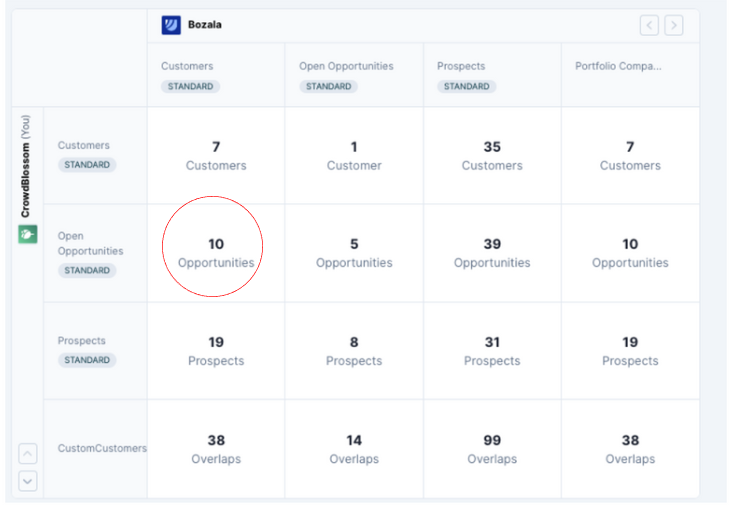Click the CrowdBlossom green leaf logo
This screenshot has height=507, width=734.
point(28,234)
